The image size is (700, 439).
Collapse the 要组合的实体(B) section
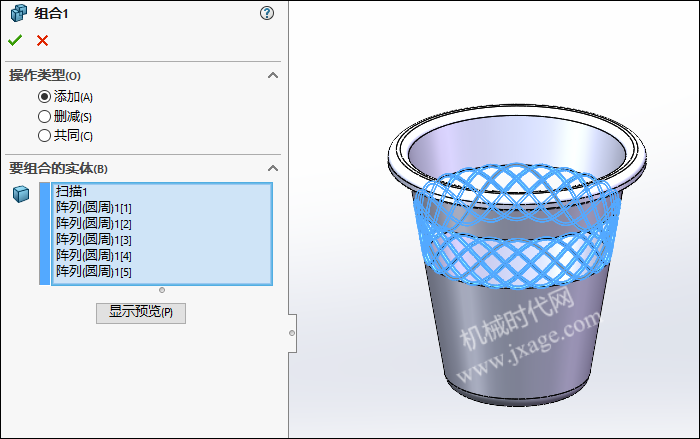(273, 168)
